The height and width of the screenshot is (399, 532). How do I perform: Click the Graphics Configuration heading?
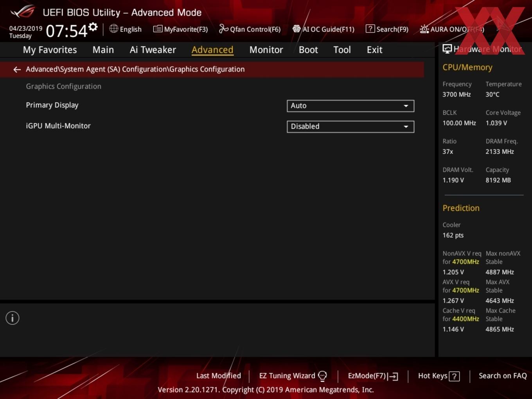[63, 86]
